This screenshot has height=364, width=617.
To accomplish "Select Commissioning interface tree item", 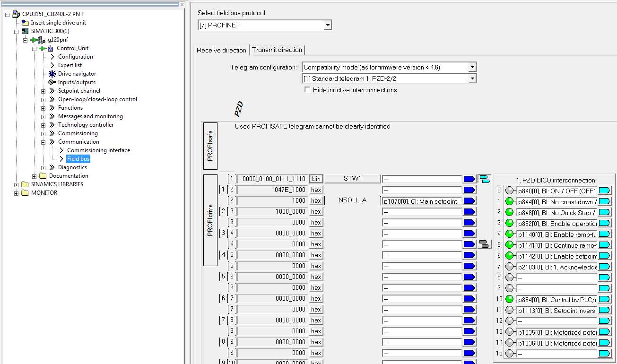I will [x=98, y=150].
